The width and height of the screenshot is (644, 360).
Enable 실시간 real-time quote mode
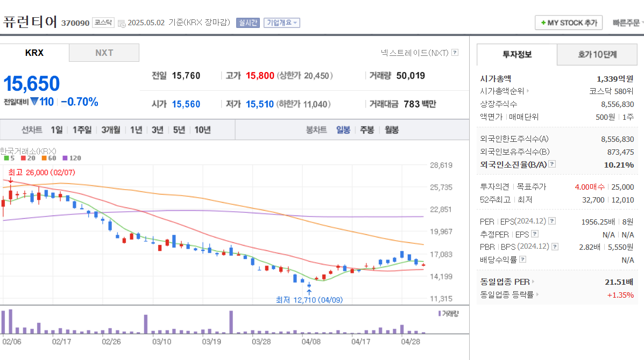(248, 23)
